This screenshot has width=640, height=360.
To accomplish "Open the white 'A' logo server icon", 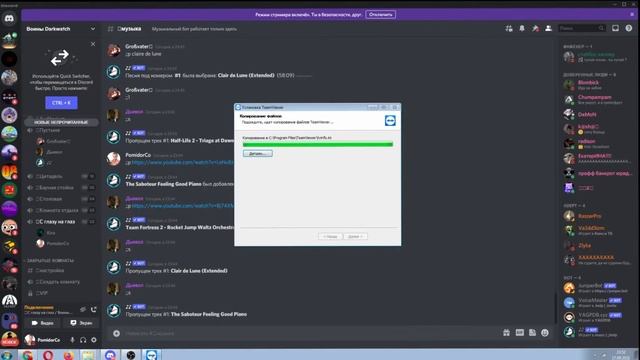I will pyautogui.click(x=9, y=302).
